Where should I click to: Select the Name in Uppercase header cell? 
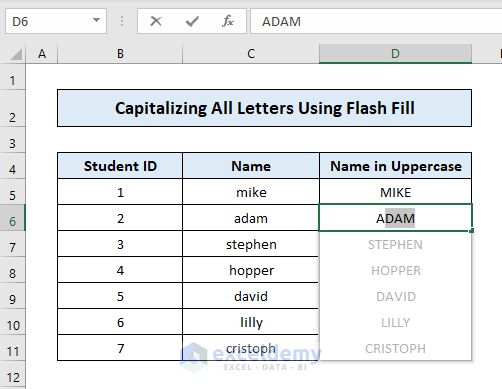pos(395,166)
